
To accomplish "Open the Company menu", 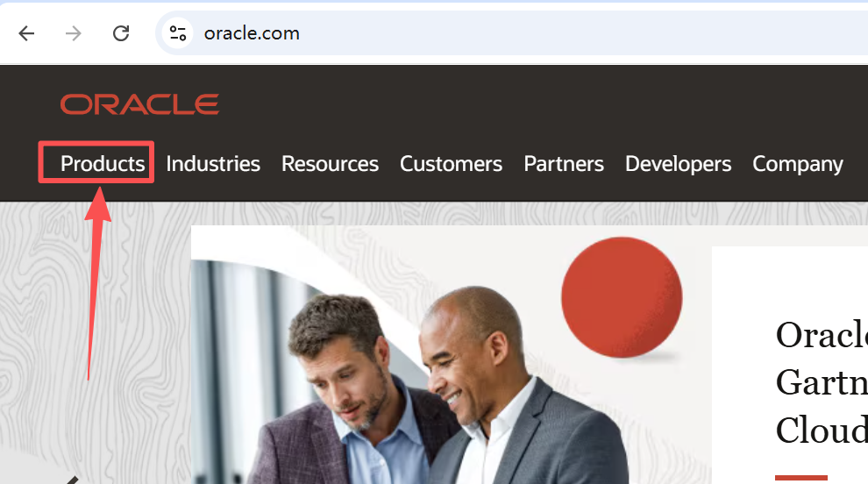I will pyautogui.click(x=798, y=164).
